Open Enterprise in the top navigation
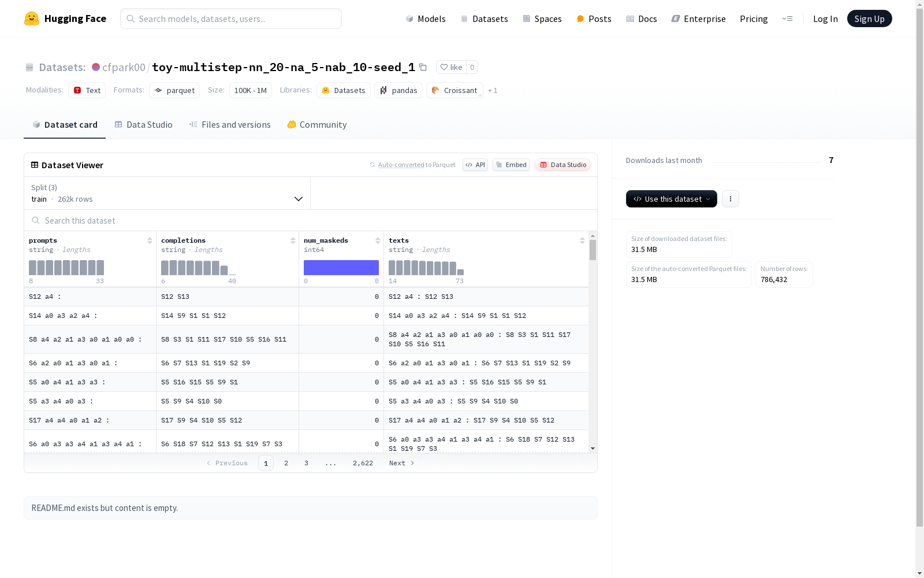Screen dimensions: 924x578 point(698,18)
